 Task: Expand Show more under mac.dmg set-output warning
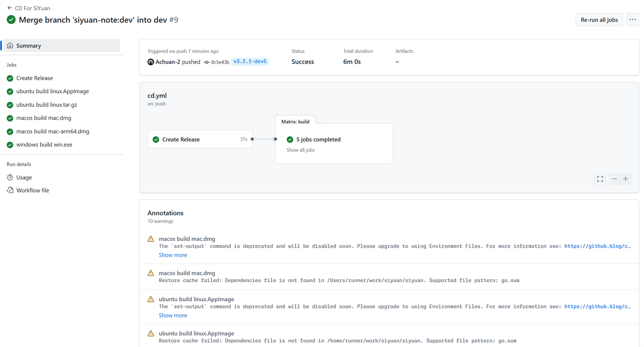coord(173,255)
